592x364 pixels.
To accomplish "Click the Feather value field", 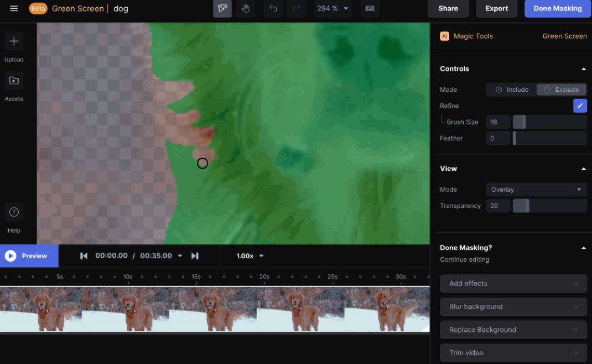I will pos(498,138).
